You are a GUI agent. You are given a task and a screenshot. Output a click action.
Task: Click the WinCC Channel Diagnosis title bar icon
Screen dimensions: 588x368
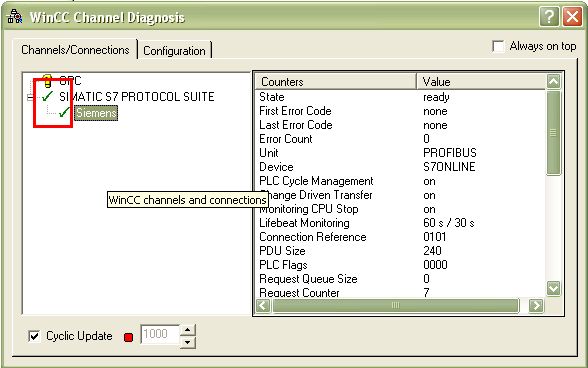pos(15,17)
